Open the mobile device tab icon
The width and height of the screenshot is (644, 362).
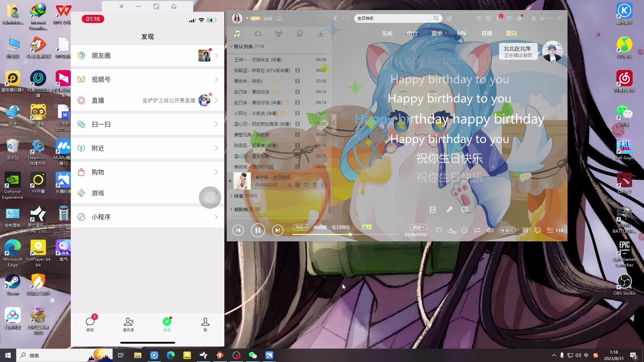coord(300,34)
